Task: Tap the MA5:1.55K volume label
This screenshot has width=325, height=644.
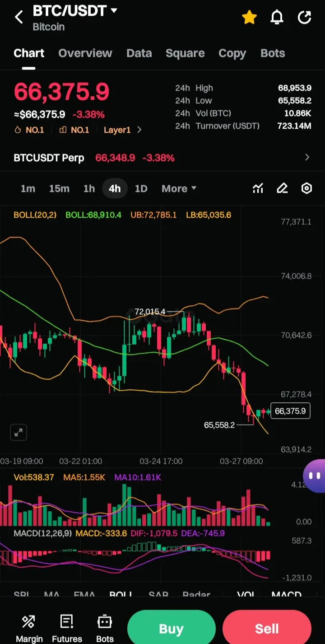Action: pyautogui.click(x=84, y=477)
